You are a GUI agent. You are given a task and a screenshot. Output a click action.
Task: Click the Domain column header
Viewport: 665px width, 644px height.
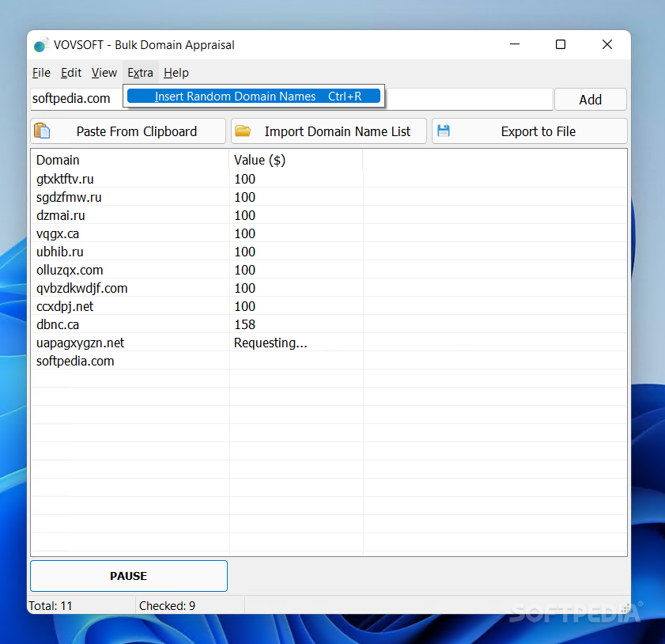coord(130,160)
